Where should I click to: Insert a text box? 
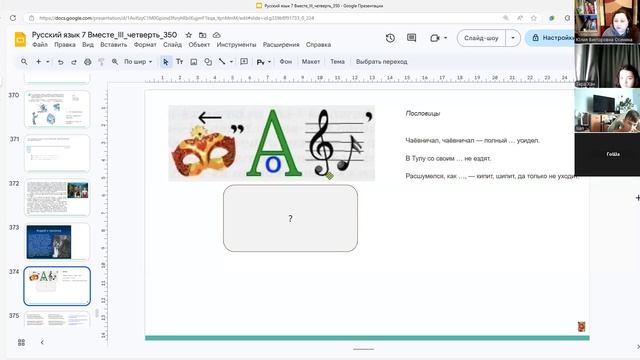coord(180,62)
